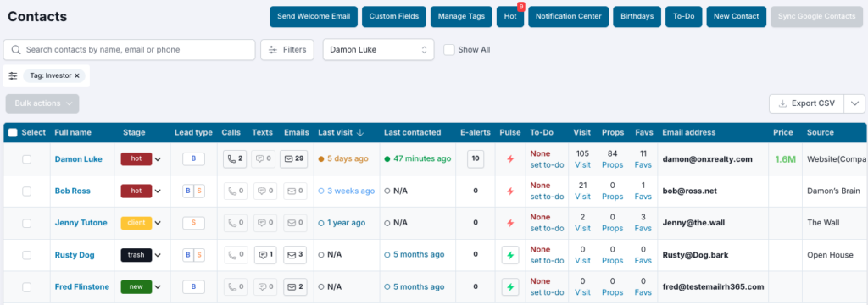868x305 pixels.
Task: Sort by the Last visit column arrow
Action: coord(359,132)
